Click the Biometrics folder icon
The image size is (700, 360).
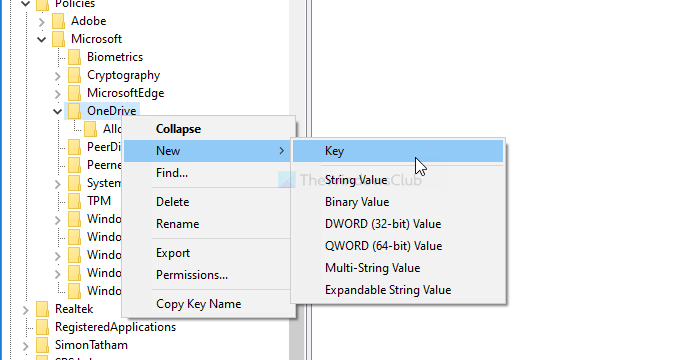[x=75, y=57]
